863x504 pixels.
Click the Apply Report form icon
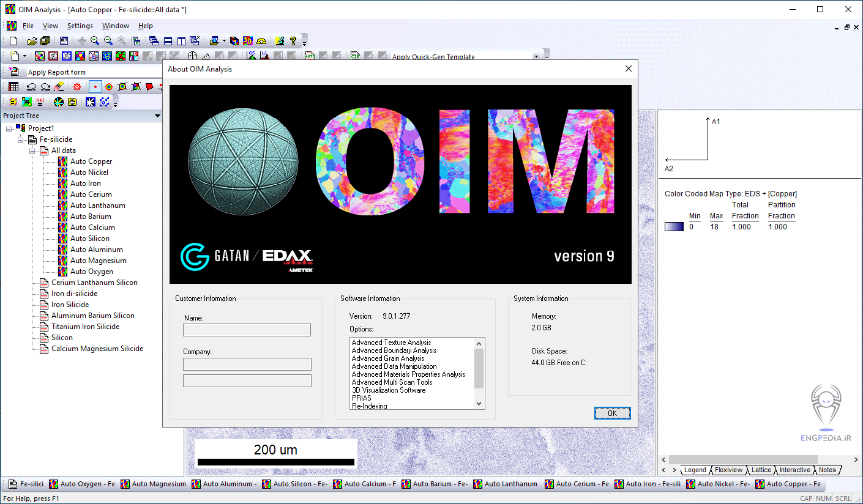coord(13,72)
